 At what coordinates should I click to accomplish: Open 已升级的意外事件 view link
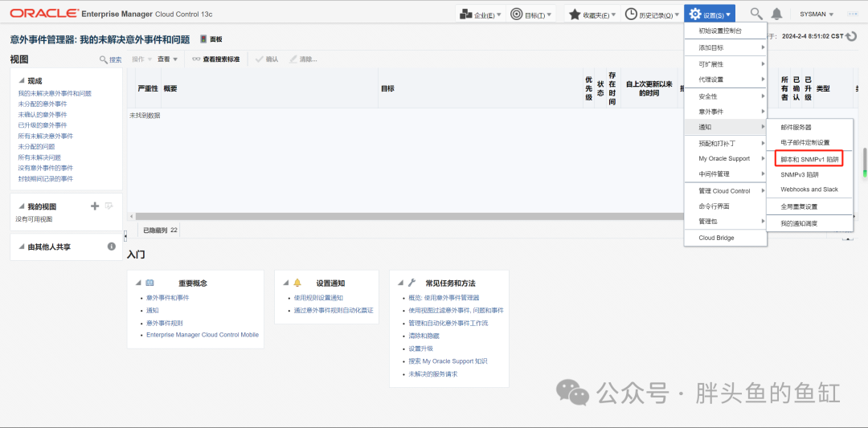point(43,125)
